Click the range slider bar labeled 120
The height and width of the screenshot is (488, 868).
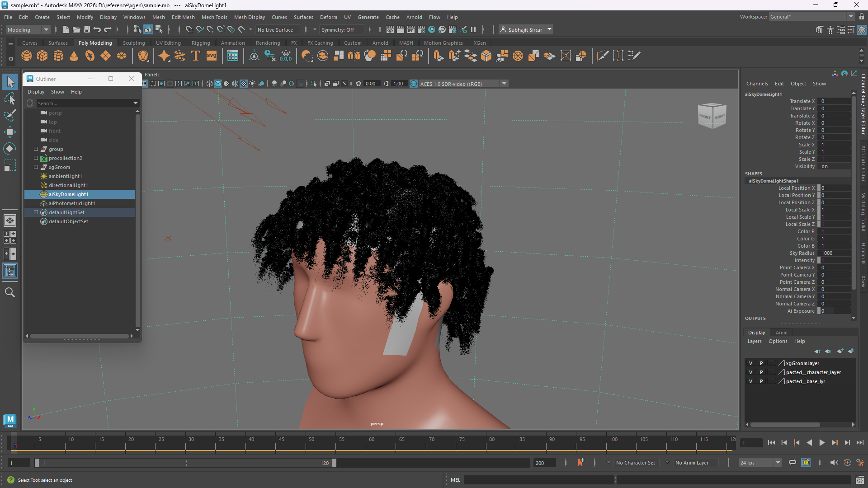point(185,463)
